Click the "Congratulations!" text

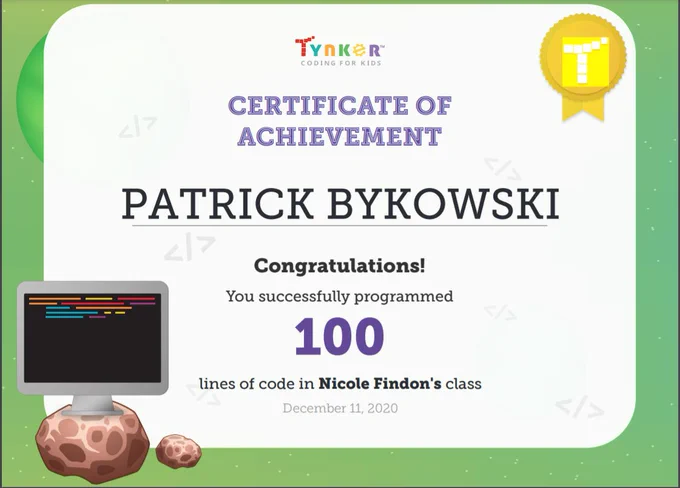[340, 266]
